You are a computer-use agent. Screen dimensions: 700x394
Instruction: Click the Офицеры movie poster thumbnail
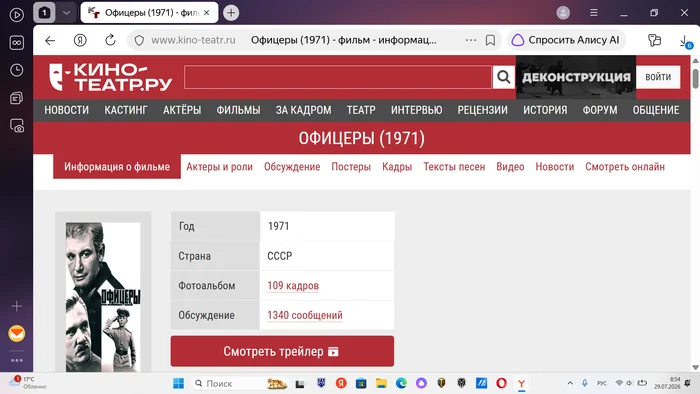click(103, 297)
